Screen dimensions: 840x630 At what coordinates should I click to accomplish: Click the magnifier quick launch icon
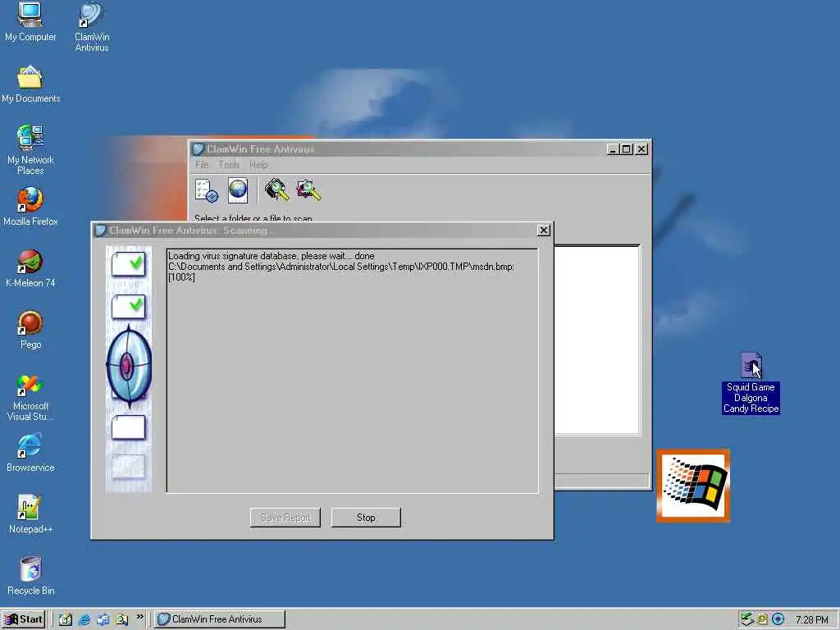[121, 620]
